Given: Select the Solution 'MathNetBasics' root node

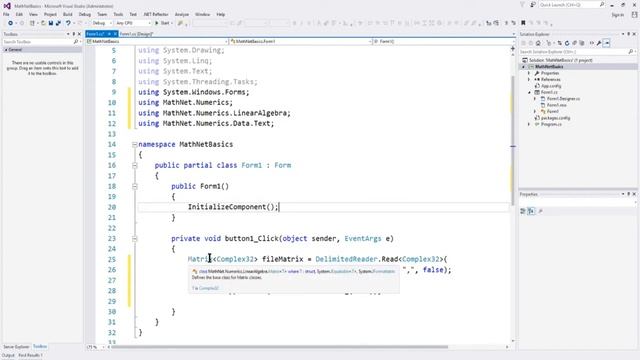Looking at the screenshot, I should [560, 60].
